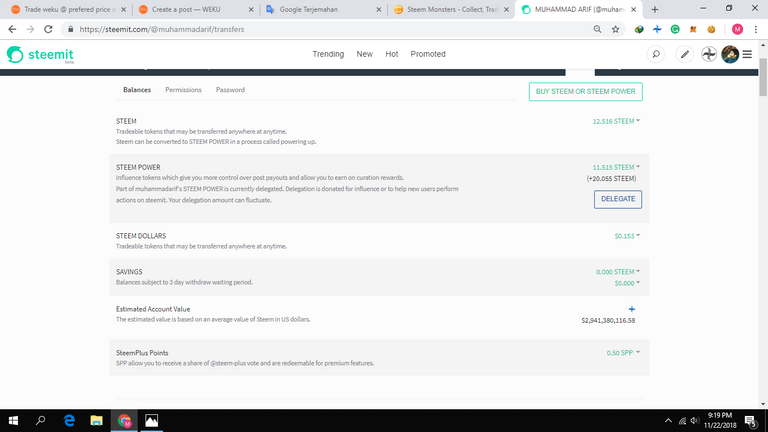Image resolution: width=768 pixels, height=432 pixels.
Task: Open the hamburger menu in Steemit header
Action: [x=747, y=54]
